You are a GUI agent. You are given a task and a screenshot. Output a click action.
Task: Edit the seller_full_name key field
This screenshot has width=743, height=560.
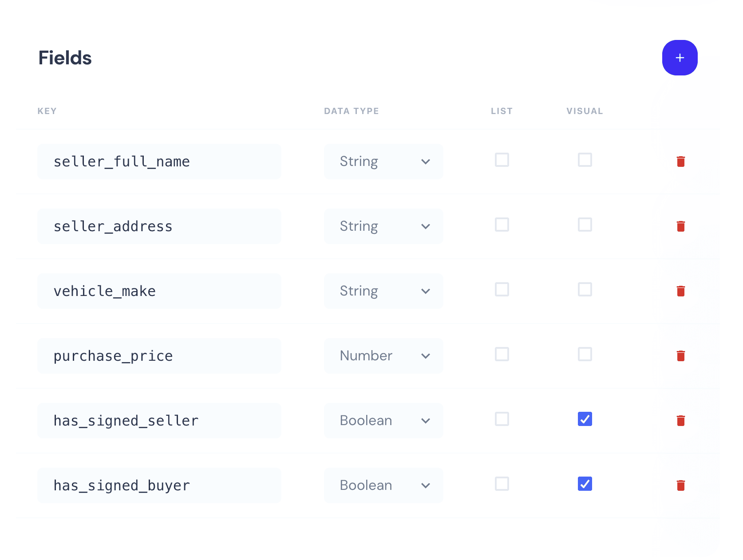(159, 162)
